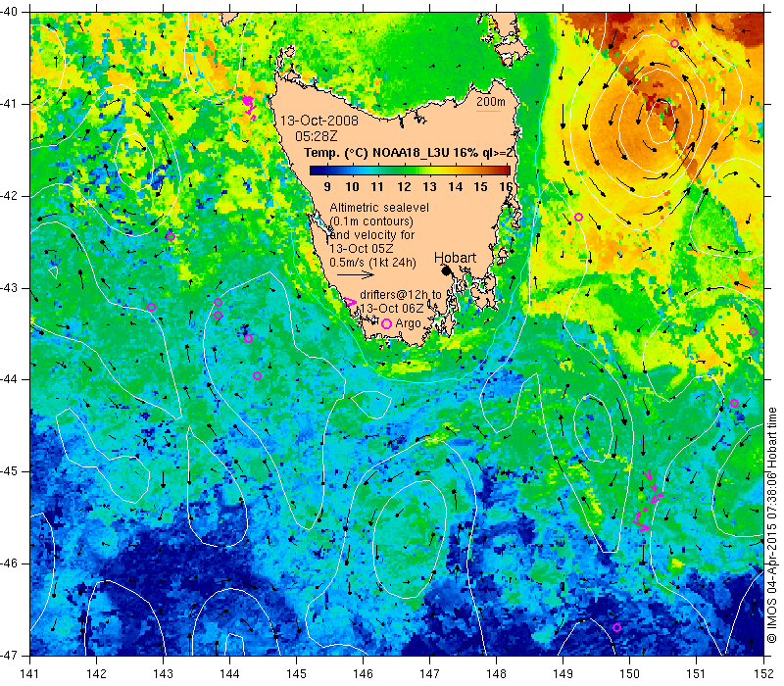
Task: Click the warm eddy core near 150.5E 41.2S
Action: coord(662,121)
